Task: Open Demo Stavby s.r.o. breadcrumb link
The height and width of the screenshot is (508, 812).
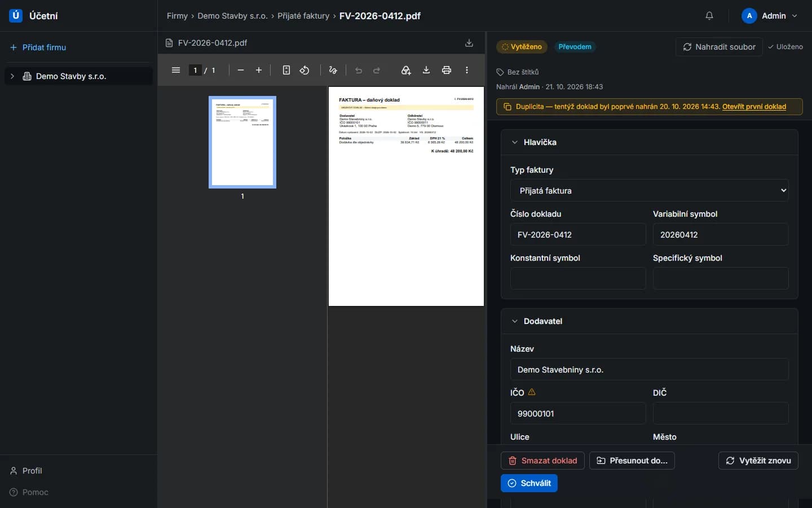Action: pyautogui.click(x=232, y=16)
